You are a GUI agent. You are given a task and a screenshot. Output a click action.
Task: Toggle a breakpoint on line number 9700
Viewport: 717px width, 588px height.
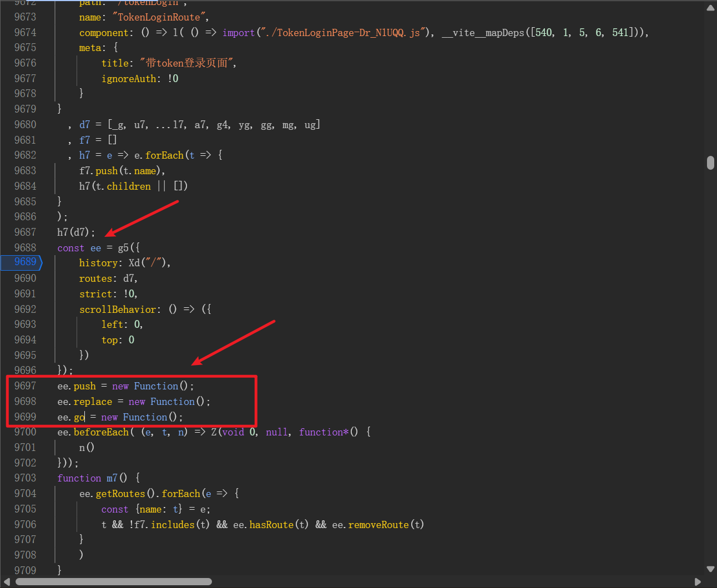tap(25, 432)
